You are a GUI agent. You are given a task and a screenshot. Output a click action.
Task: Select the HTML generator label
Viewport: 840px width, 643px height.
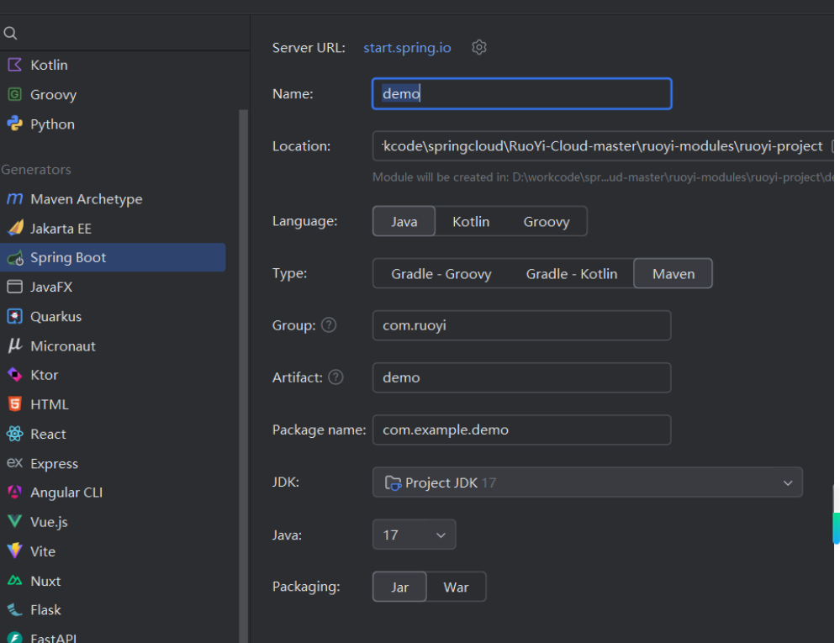tap(50, 404)
